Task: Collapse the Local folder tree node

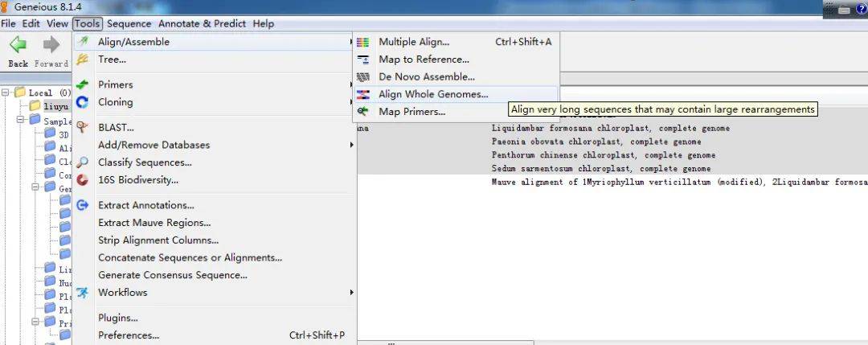Action: pos(6,92)
